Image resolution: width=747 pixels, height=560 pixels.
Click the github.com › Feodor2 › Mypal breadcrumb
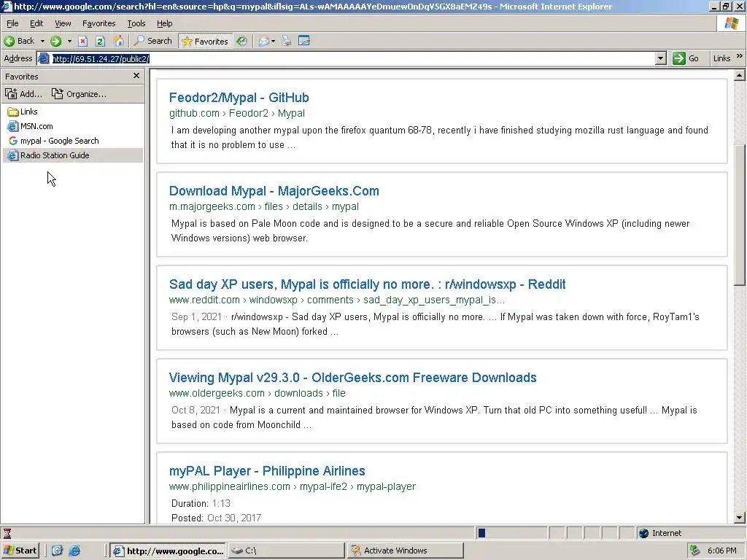pos(237,113)
